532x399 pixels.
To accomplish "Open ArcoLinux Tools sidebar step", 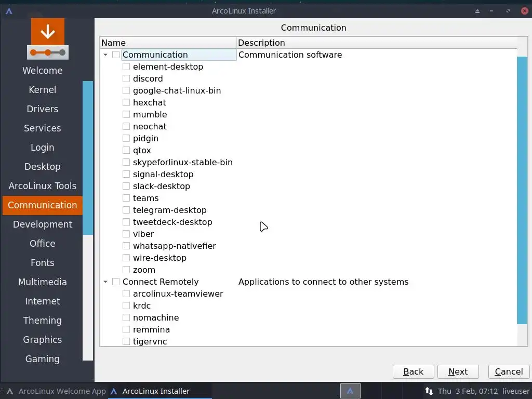I will (43, 186).
